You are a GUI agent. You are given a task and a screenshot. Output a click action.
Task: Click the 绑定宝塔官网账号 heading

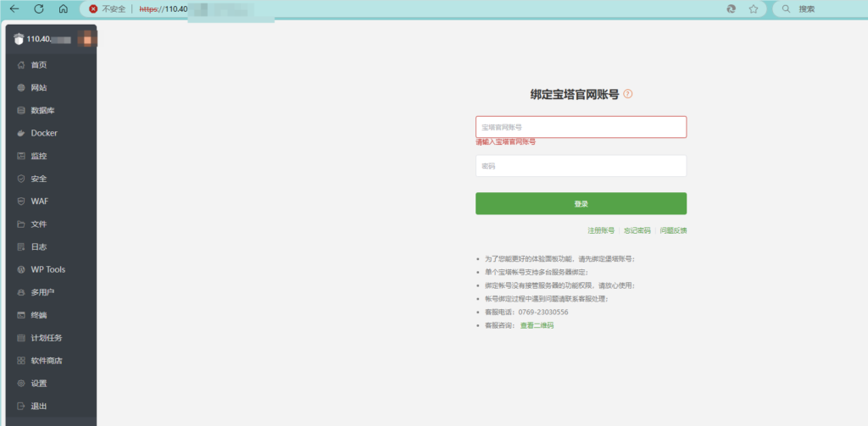pos(575,94)
